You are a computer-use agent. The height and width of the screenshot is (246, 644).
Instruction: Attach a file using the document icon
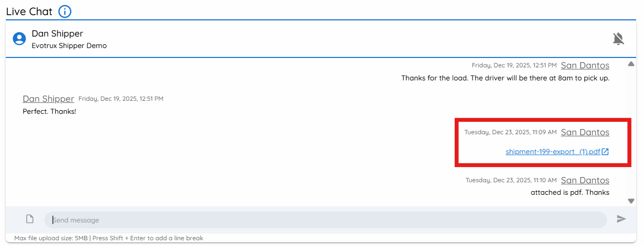30,219
